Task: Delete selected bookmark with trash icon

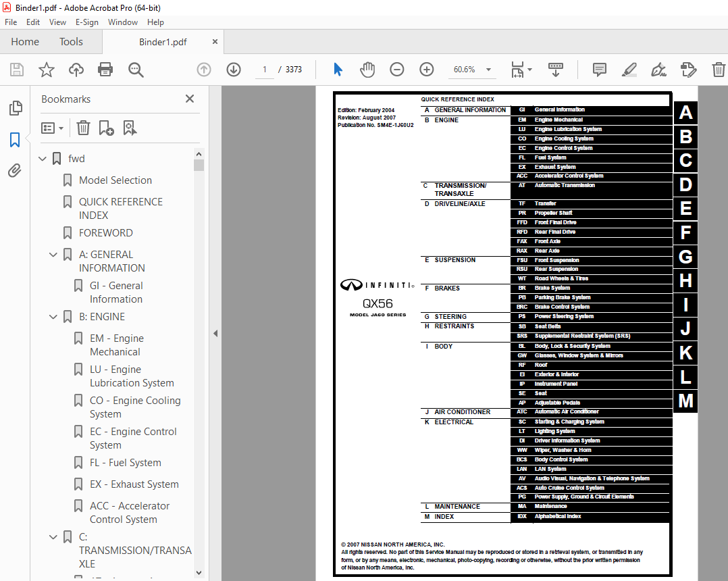Action: tap(83, 128)
